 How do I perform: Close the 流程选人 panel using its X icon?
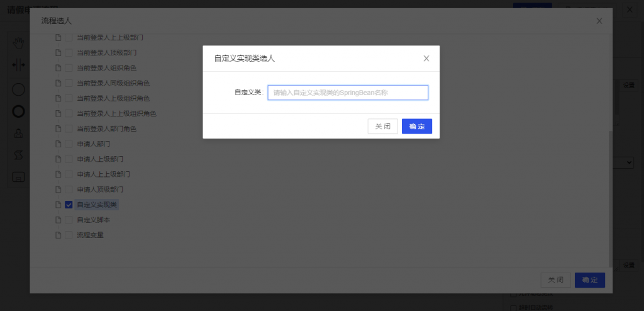599,21
